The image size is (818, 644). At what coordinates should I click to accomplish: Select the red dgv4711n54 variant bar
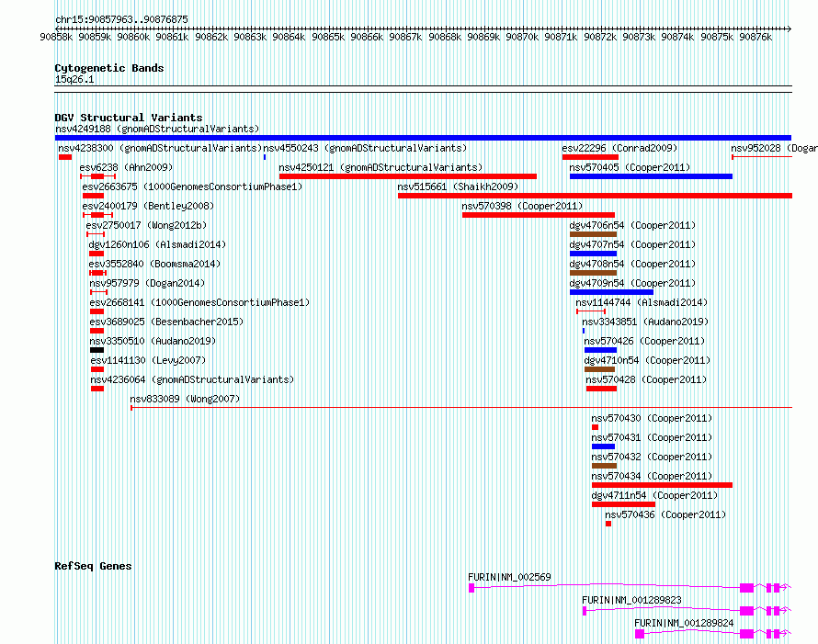tap(623, 504)
